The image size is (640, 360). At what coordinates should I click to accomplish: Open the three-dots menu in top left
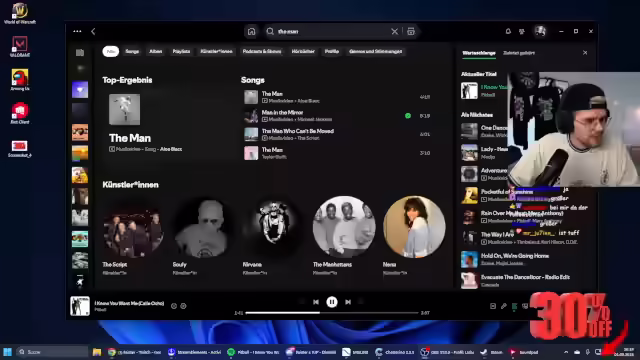77,31
